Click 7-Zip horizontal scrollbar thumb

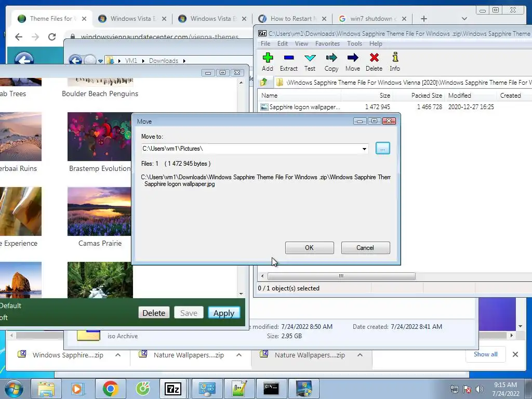[341, 276]
